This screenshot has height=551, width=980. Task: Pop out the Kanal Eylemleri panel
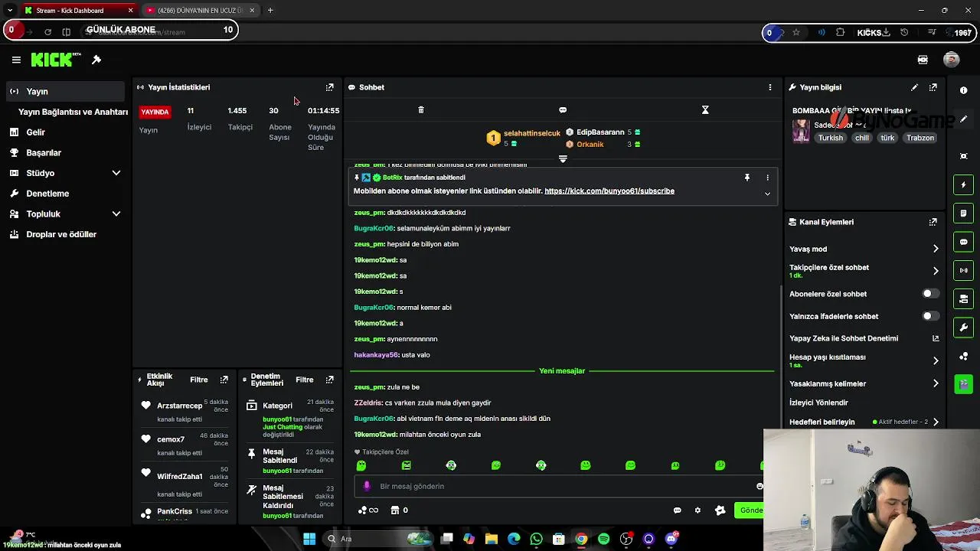click(933, 222)
